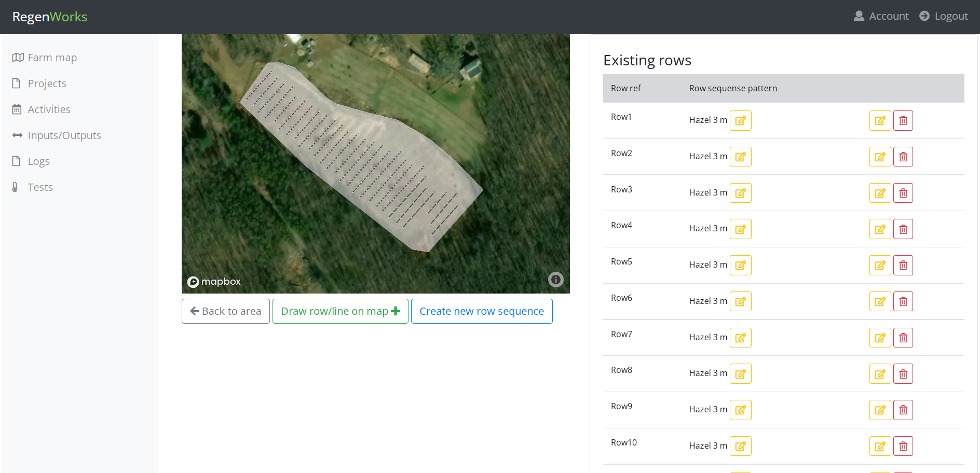Click Draw row/line on map
This screenshot has width=980, height=473.
point(340,311)
